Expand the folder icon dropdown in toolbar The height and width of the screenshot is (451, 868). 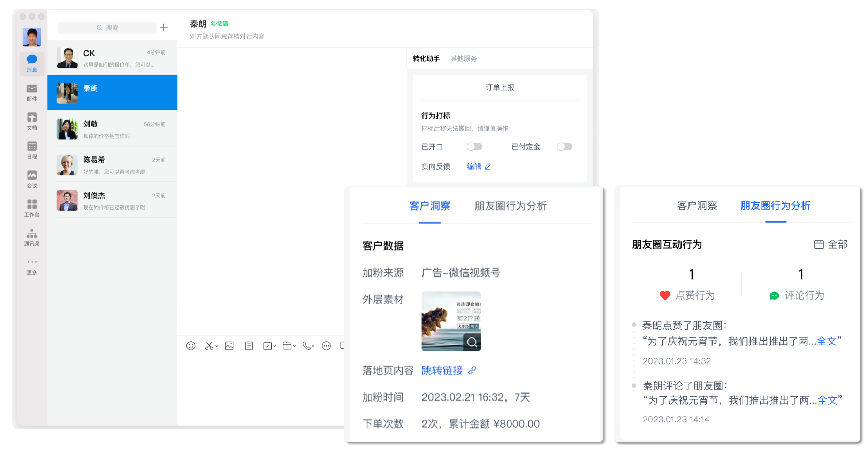click(295, 346)
